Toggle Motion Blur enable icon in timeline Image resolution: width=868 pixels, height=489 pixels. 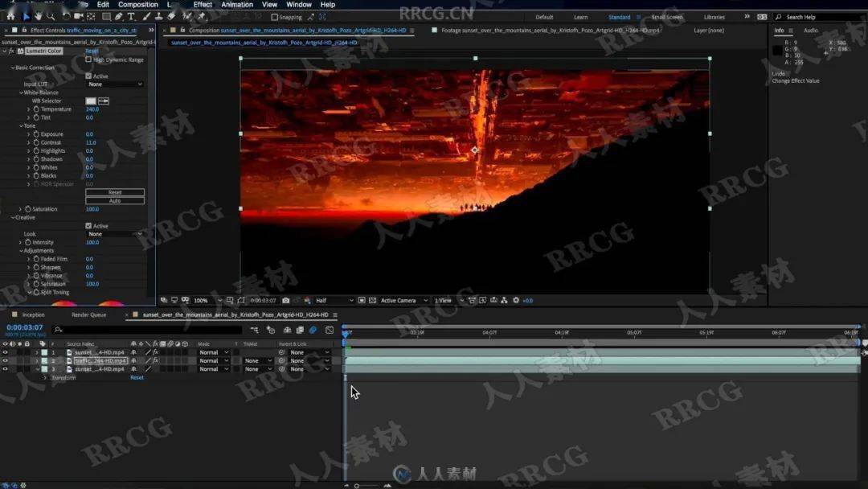(313, 330)
